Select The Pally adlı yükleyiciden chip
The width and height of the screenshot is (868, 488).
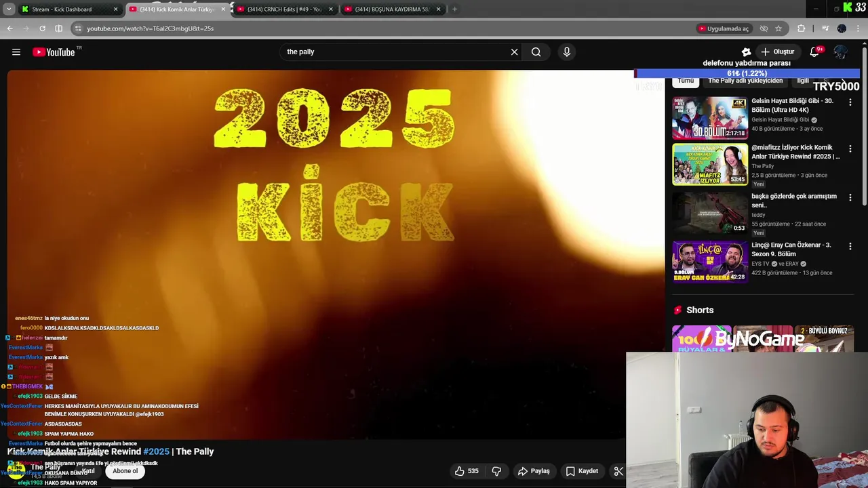745,81
